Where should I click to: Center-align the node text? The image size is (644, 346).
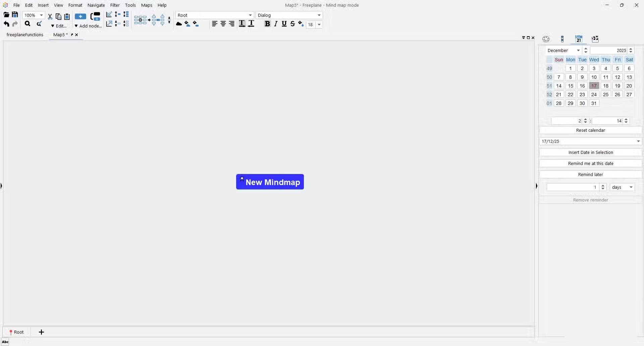(223, 24)
